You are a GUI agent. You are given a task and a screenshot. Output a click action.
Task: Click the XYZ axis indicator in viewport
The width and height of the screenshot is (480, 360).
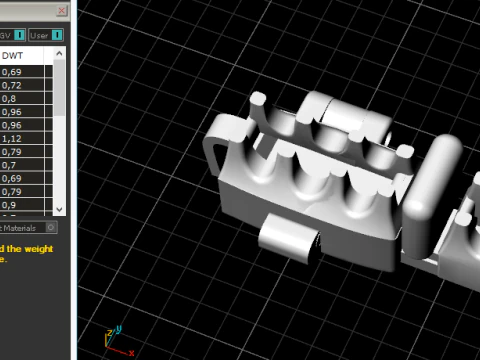click(119, 341)
